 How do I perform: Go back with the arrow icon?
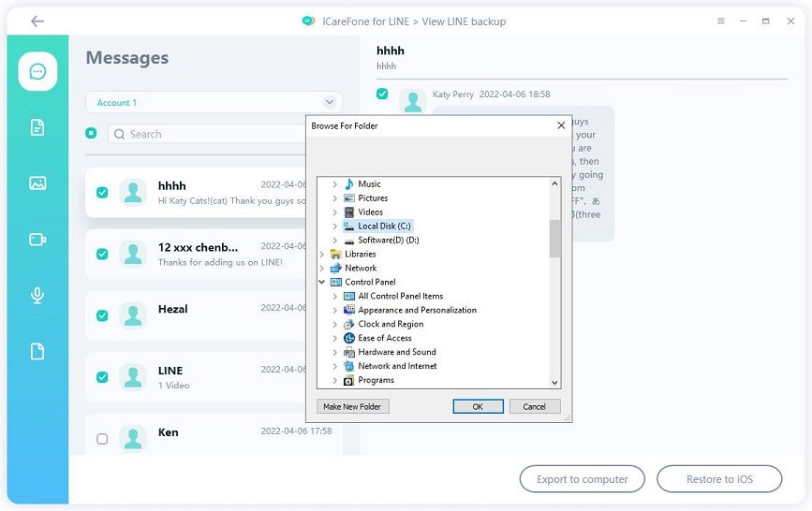pos(37,22)
